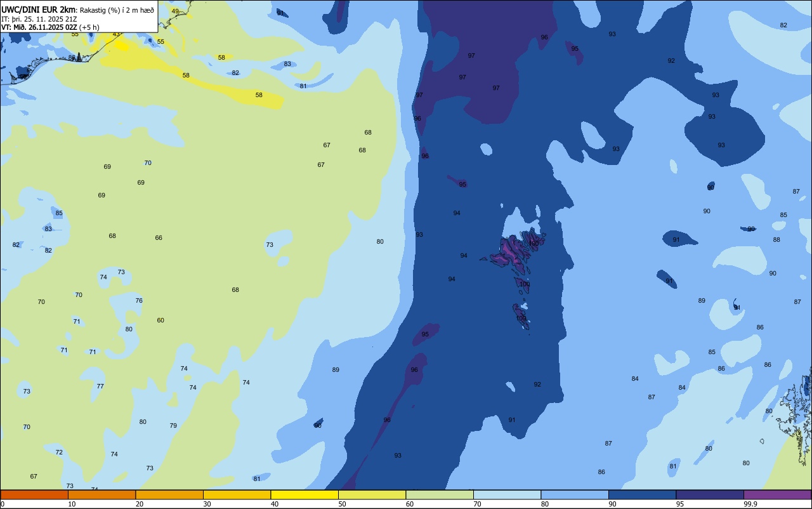Click the golden 30–40 legend swatch
Screen dimensions: 812x509
point(237,494)
